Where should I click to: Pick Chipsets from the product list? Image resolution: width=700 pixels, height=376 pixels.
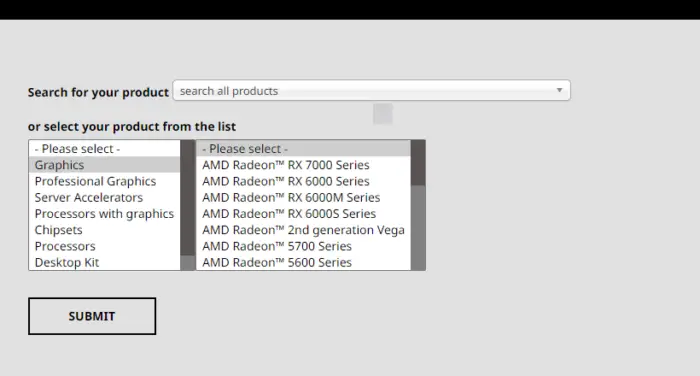click(104, 230)
